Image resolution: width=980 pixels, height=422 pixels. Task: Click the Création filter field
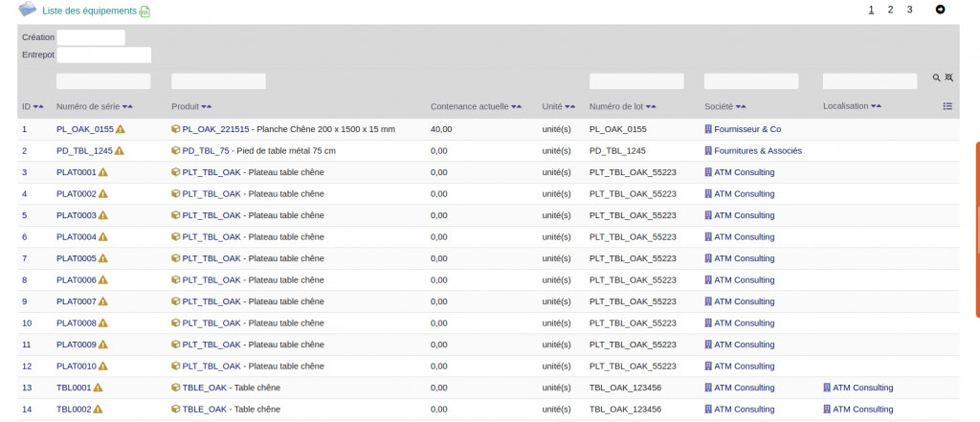click(x=91, y=37)
